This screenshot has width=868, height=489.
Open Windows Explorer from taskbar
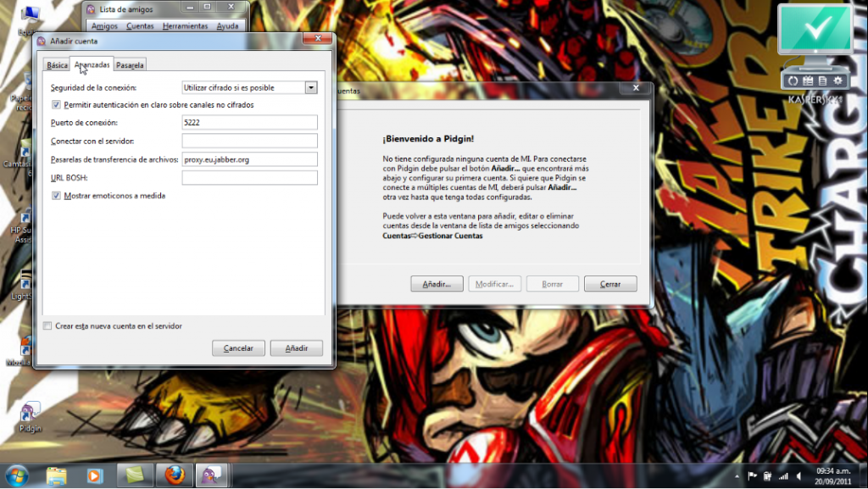pos(56,475)
